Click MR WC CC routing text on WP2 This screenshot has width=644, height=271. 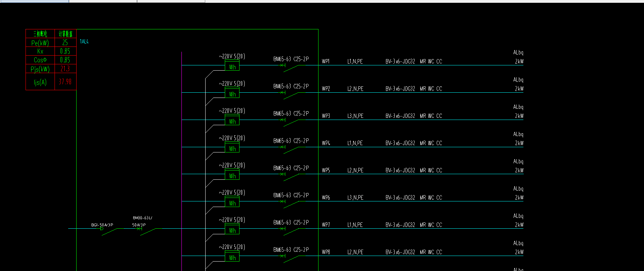[431, 88]
